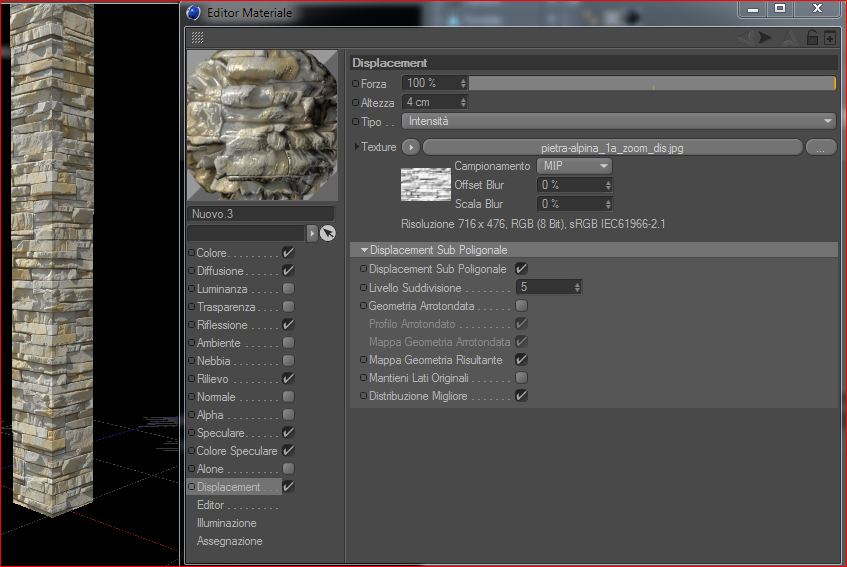Click the pietra-alpina texture file button

click(612, 147)
